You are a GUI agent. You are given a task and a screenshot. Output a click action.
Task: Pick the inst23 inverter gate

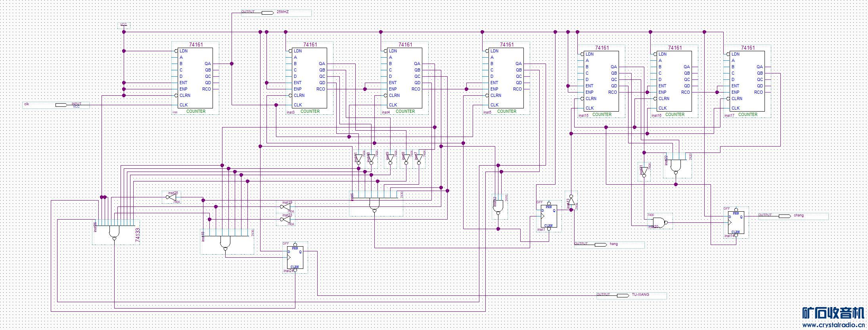[x=287, y=219]
